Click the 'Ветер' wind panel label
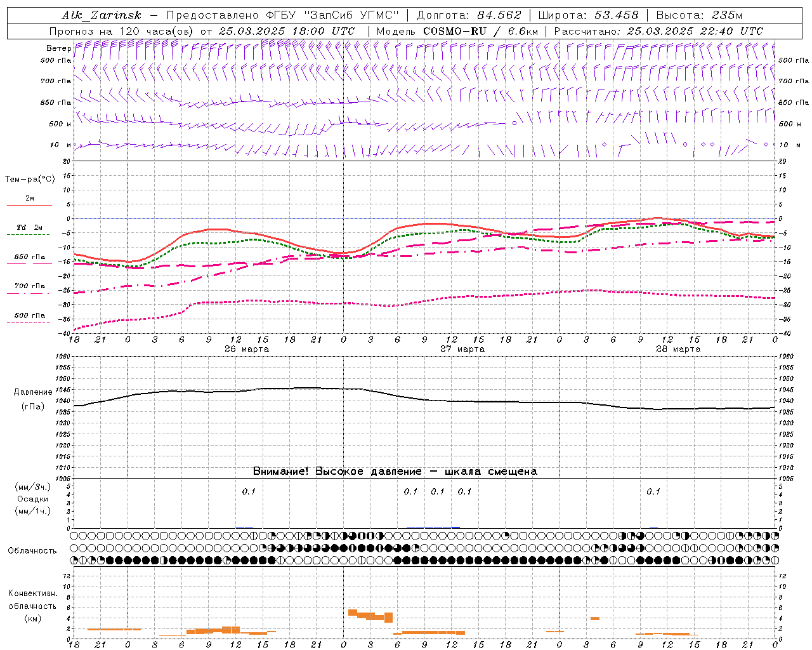Image resolution: width=812 pixels, height=650 pixels. [x=58, y=48]
